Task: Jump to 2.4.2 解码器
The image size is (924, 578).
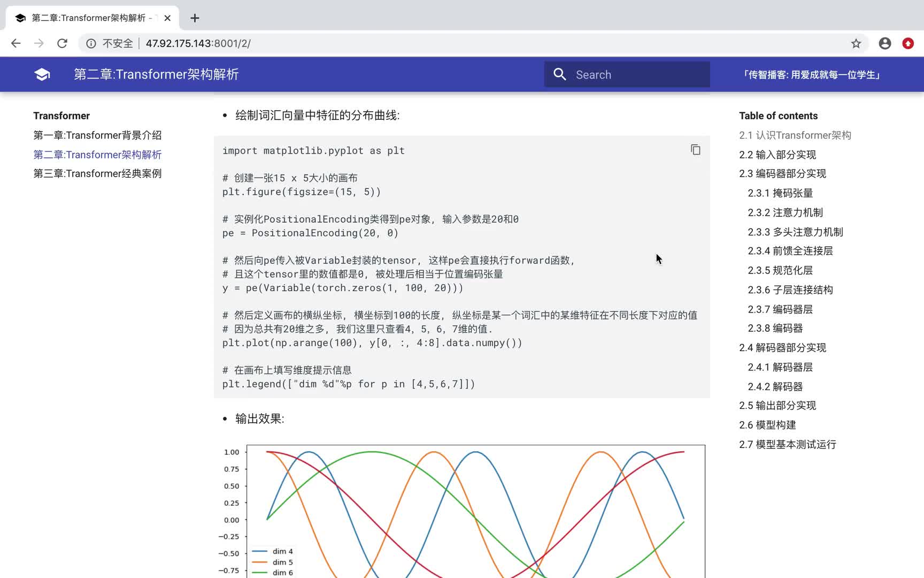Action: tap(775, 386)
